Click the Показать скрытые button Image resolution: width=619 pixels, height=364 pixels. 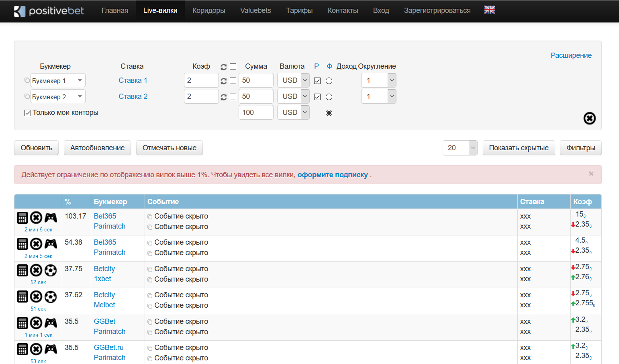pyautogui.click(x=519, y=148)
